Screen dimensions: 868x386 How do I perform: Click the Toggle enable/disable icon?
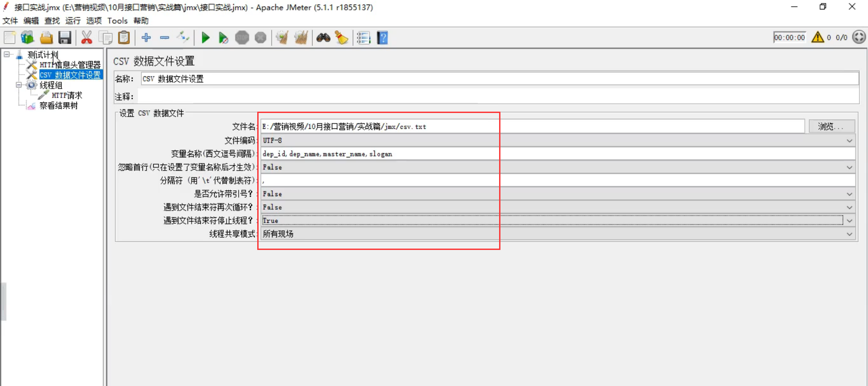183,37
